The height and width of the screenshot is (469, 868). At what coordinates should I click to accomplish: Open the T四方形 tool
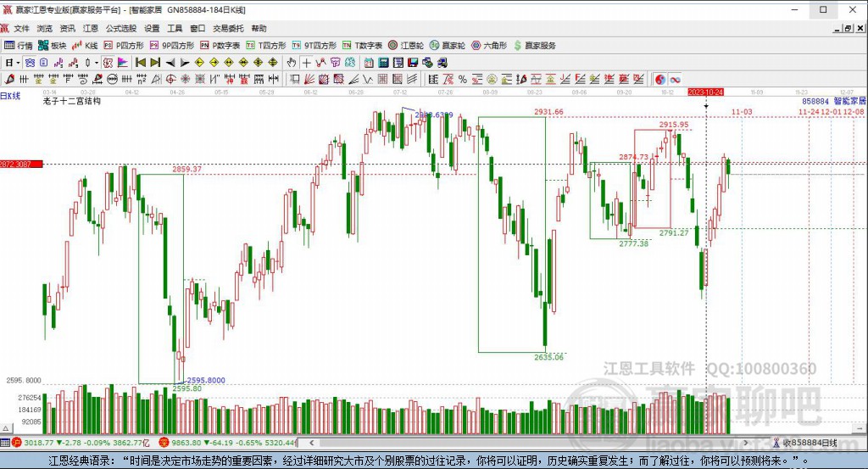pos(265,46)
